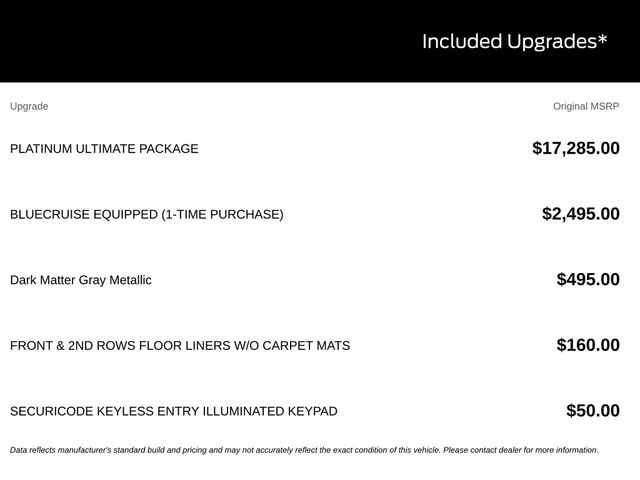
Task: Select the Upgrade column header
Action: pos(29,107)
